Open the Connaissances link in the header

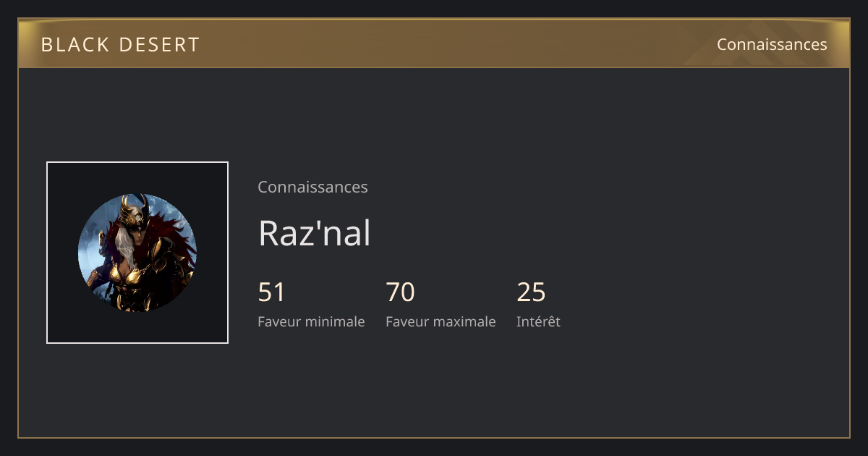[x=772, y=45]
